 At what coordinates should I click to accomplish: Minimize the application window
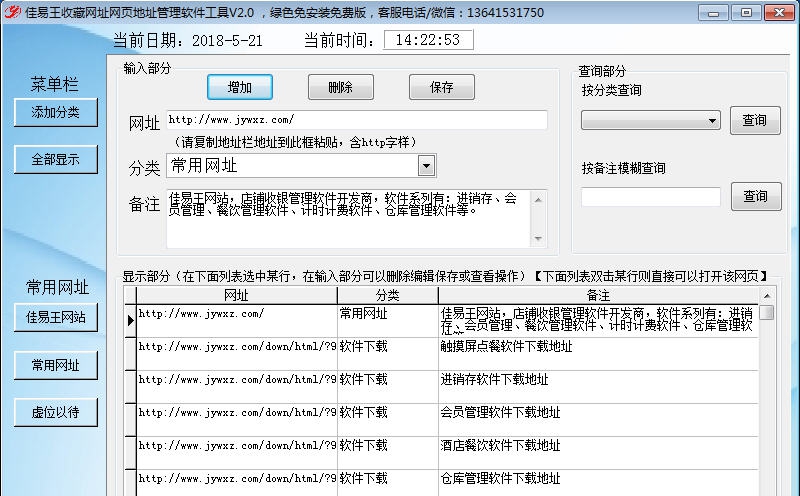point(713,12)
